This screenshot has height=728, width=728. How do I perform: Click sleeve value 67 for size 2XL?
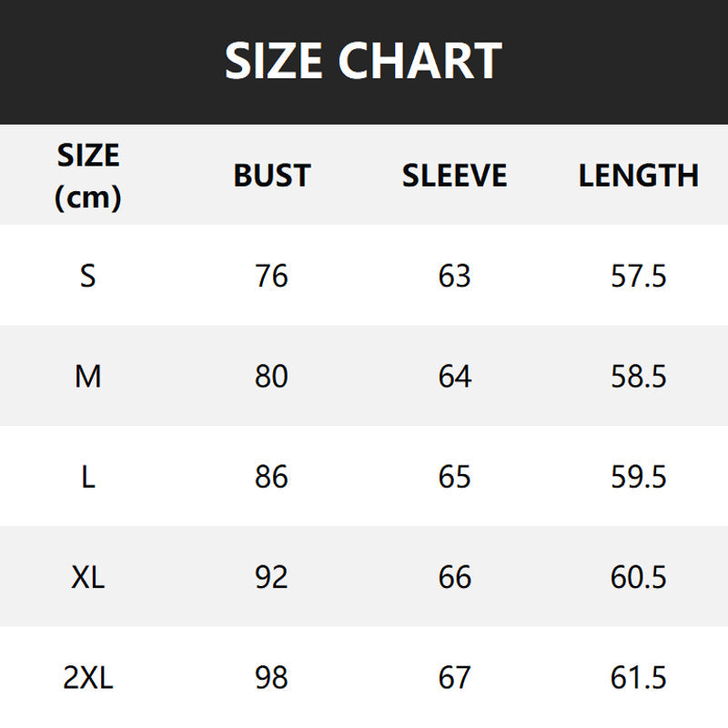454,677
